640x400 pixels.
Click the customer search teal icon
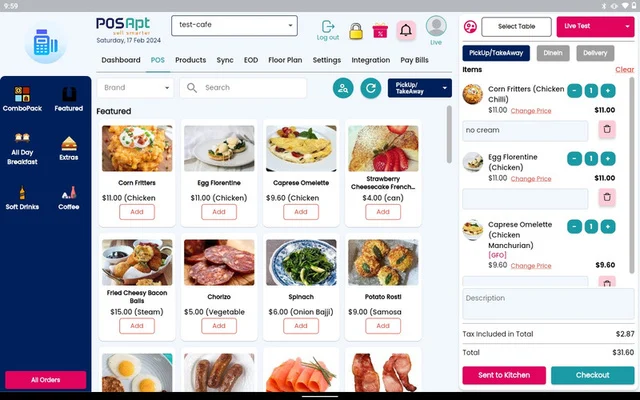click(343, 88)
